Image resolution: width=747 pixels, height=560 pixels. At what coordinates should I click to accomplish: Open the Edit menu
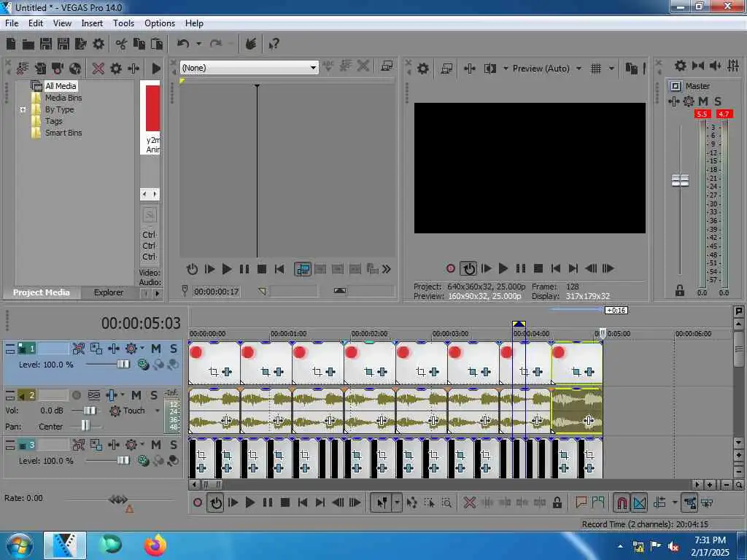point(35,23)
